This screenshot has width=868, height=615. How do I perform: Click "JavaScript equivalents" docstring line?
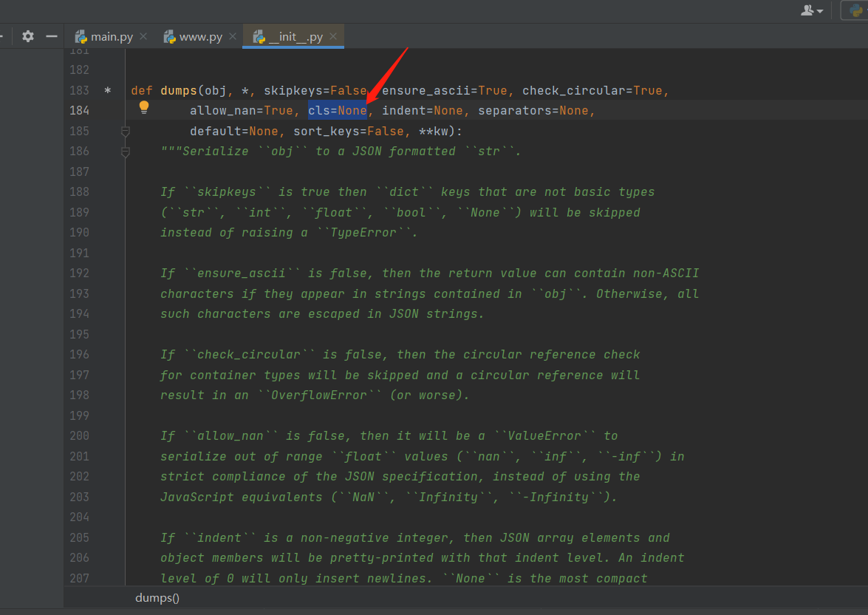point(389,497)
